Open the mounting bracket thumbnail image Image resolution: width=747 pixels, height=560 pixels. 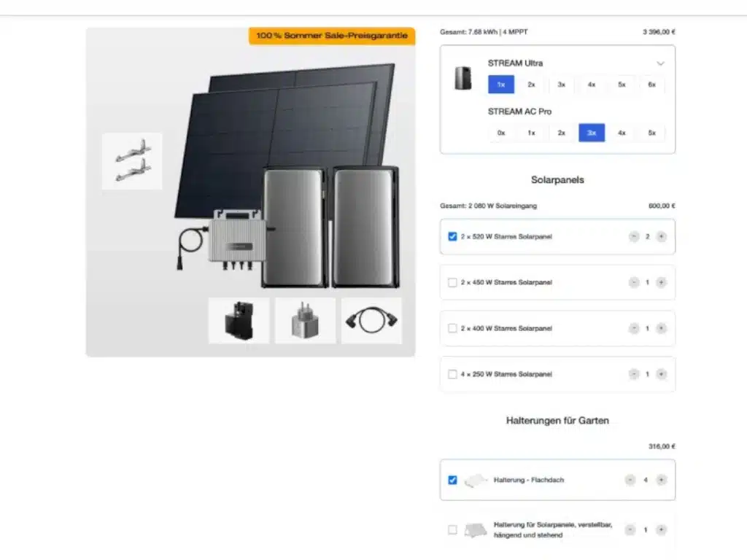(x=131, y=161)
